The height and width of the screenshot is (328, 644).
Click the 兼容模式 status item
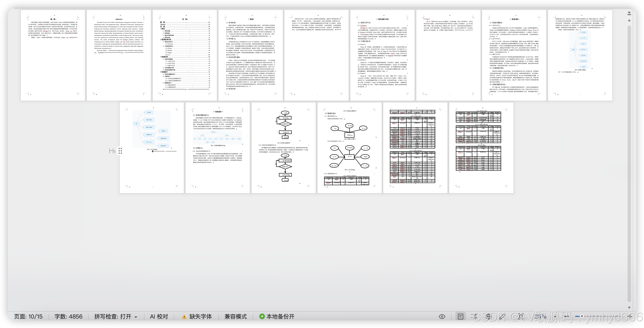(x=235, y=317)
